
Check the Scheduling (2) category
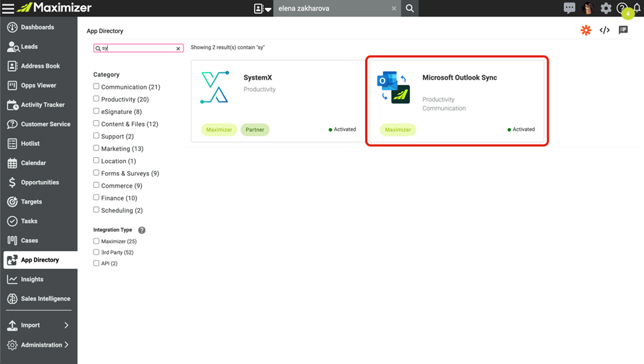(x=96, y=210)
